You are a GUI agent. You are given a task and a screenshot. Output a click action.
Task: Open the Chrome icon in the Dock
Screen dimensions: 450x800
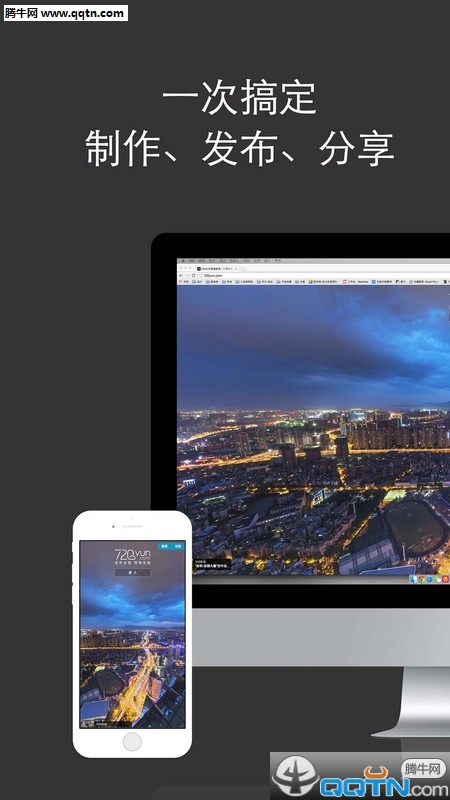pyautogui.click(x=421, y=579)
